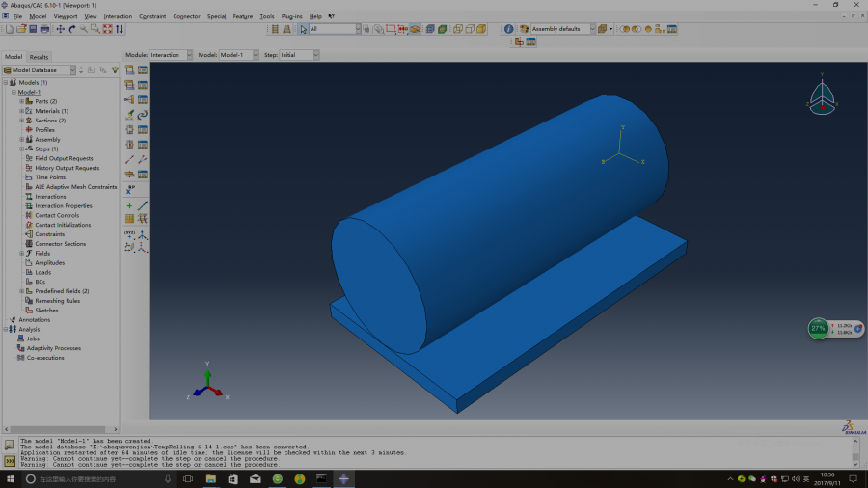Select the Rotate View tool

click(x=72, y=29)
